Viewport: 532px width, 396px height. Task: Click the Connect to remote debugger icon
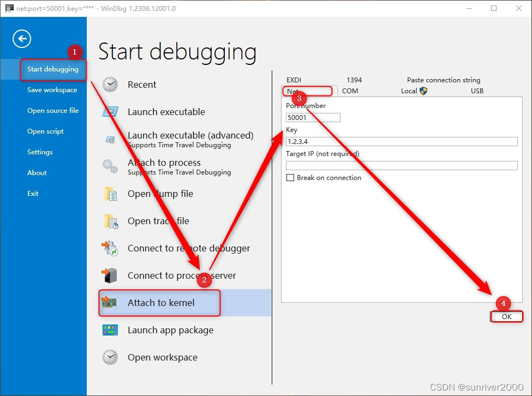(111, 248)
